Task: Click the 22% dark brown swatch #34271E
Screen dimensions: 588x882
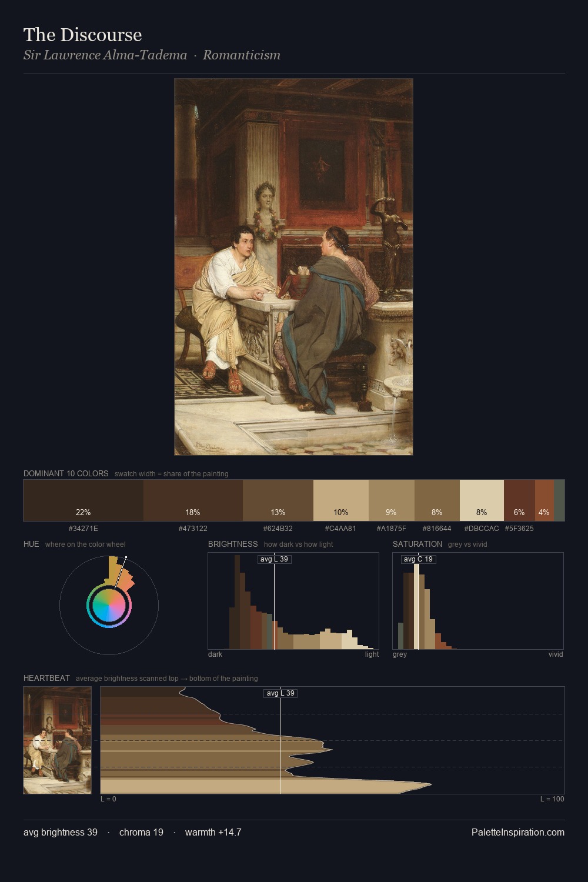Action: coord(83,500)
